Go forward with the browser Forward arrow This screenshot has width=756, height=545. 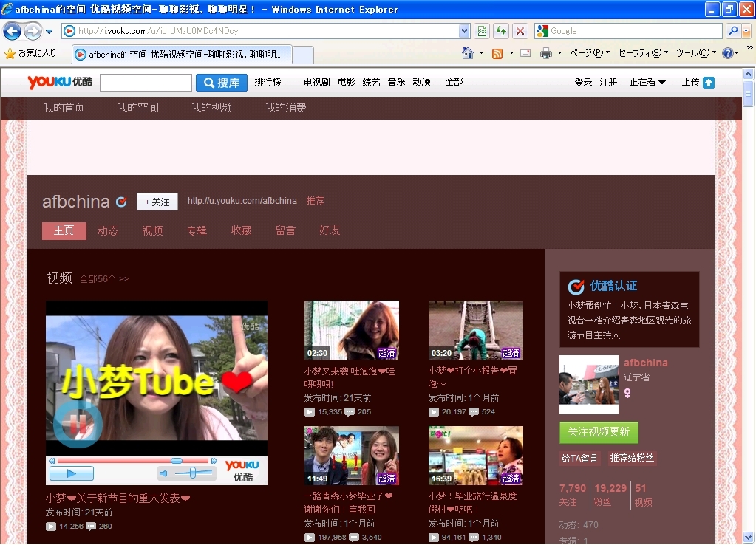click(x=33, y=31)
